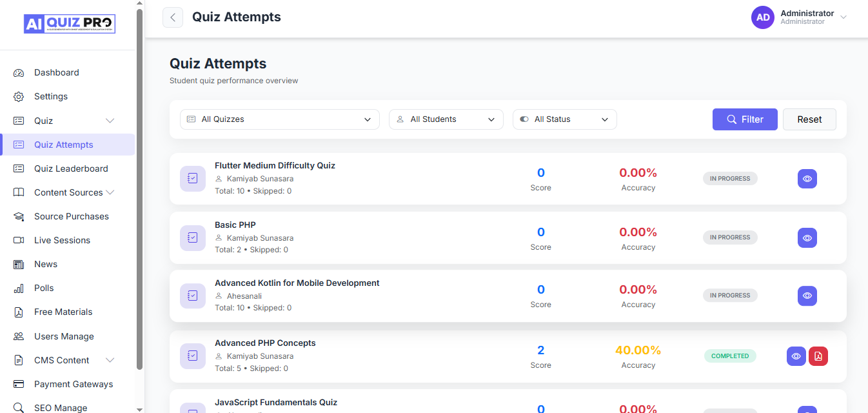
Task: View the Advanced Kotlin attempt details
Action: tap(807, 296)
